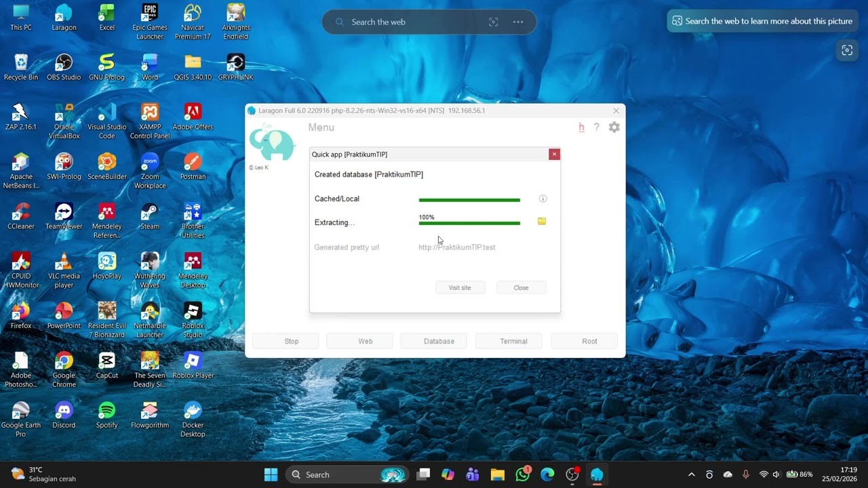Select the This PC desktop icon

[21, 18]
